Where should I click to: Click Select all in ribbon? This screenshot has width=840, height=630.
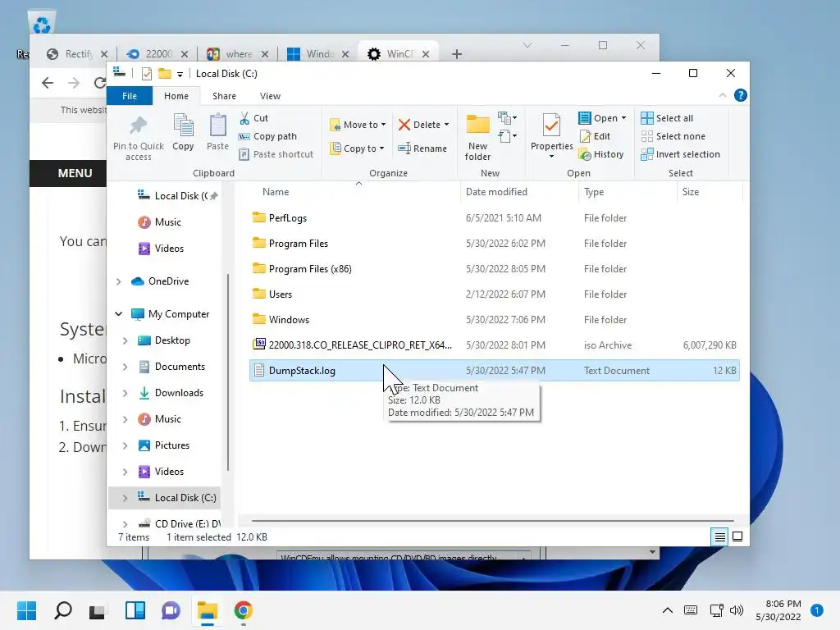[667, 118]
